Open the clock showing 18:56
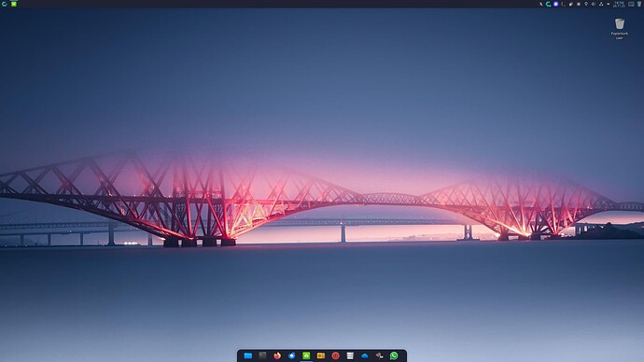Screen dimensions: 644x362 point(619,4)
